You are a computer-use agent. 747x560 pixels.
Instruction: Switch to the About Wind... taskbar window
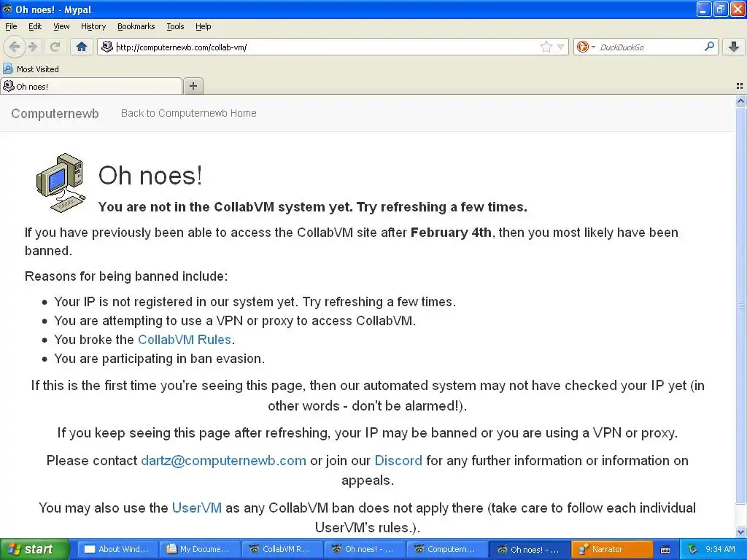[x=117, y=549]
